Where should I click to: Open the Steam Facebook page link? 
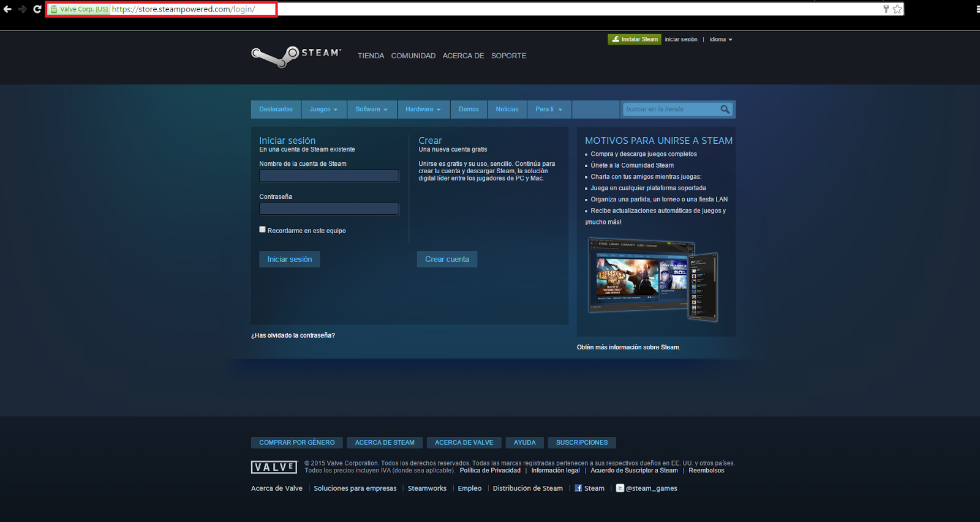coord(589,488)
